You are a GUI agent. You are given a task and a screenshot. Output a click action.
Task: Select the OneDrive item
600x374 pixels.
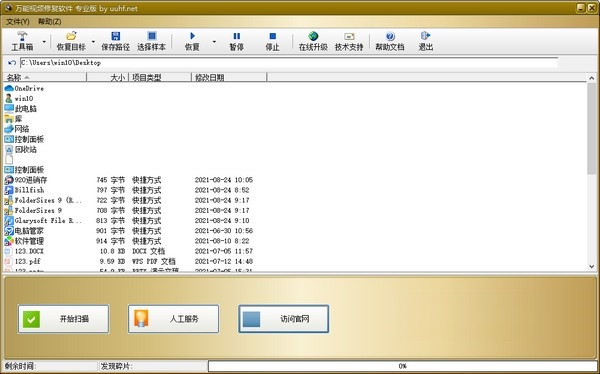pos(24,88)
